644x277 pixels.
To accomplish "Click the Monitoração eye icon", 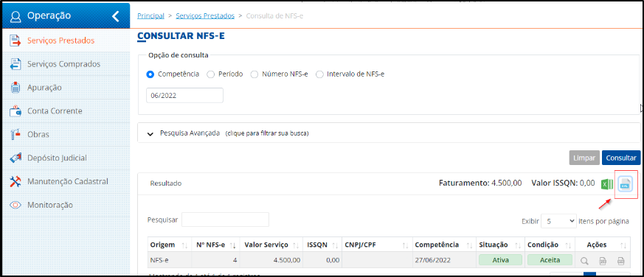I will (x=15, y=205).
